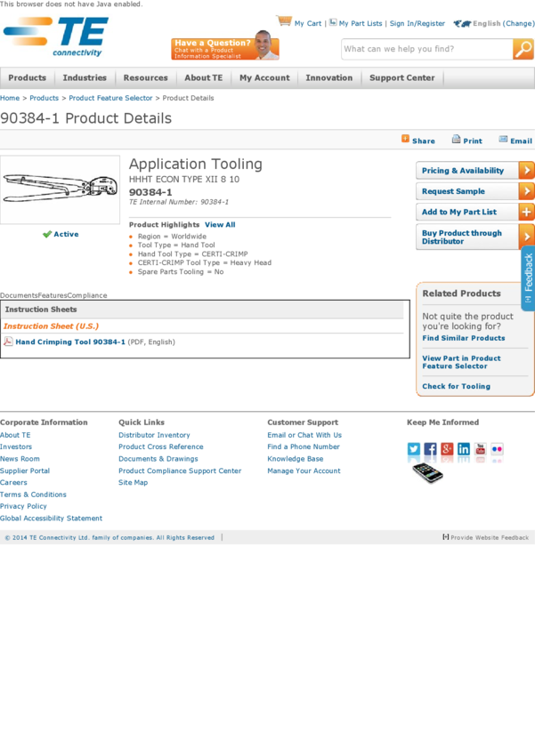Open the side Feedback tab
Screen dimensions: 535x756
pos(528,278)
